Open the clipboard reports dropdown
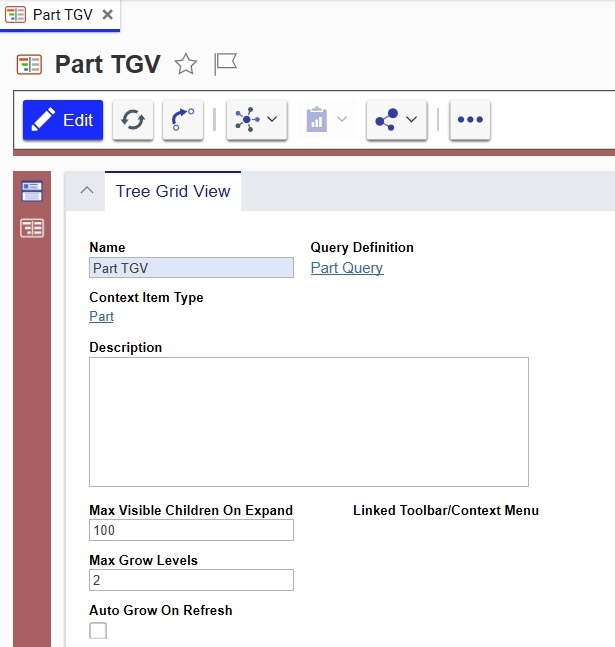615x647 pixels. pos(326,120)
